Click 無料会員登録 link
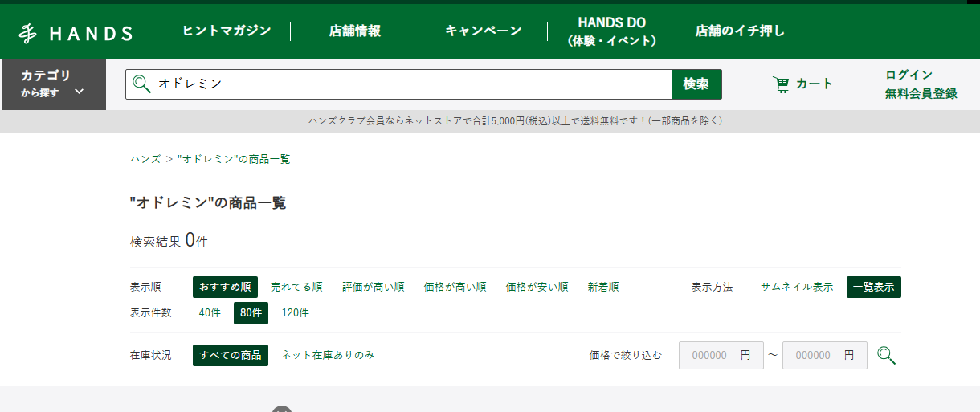Image resolution: width=980 pixels, height=412 pixels. (921, 93)
